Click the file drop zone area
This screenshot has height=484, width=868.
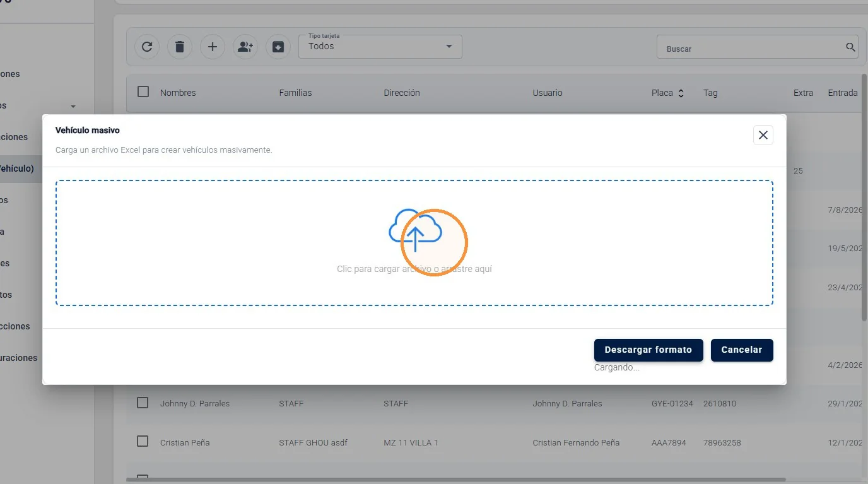click(414, 243)
